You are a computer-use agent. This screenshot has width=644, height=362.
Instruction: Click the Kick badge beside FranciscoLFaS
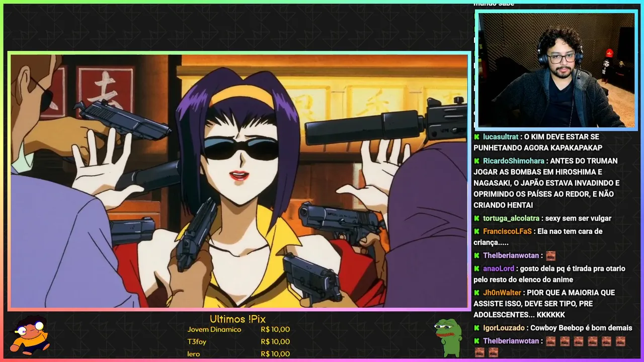pyautogui.click(x=477, y=231)
